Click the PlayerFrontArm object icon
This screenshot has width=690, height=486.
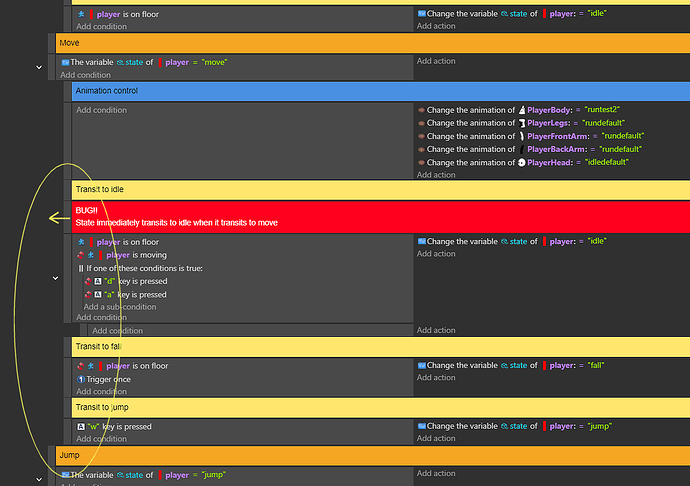click(x=522, y=136)
